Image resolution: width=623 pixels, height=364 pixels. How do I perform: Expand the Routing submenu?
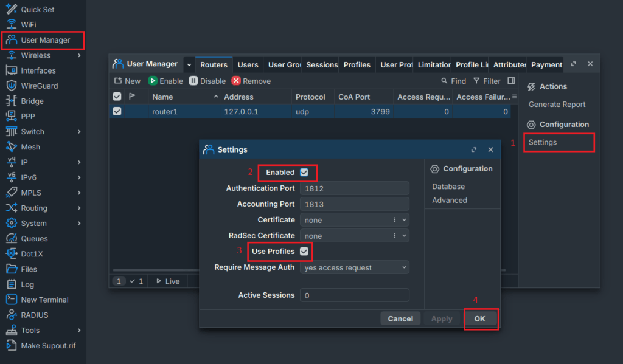click(79, 208)
